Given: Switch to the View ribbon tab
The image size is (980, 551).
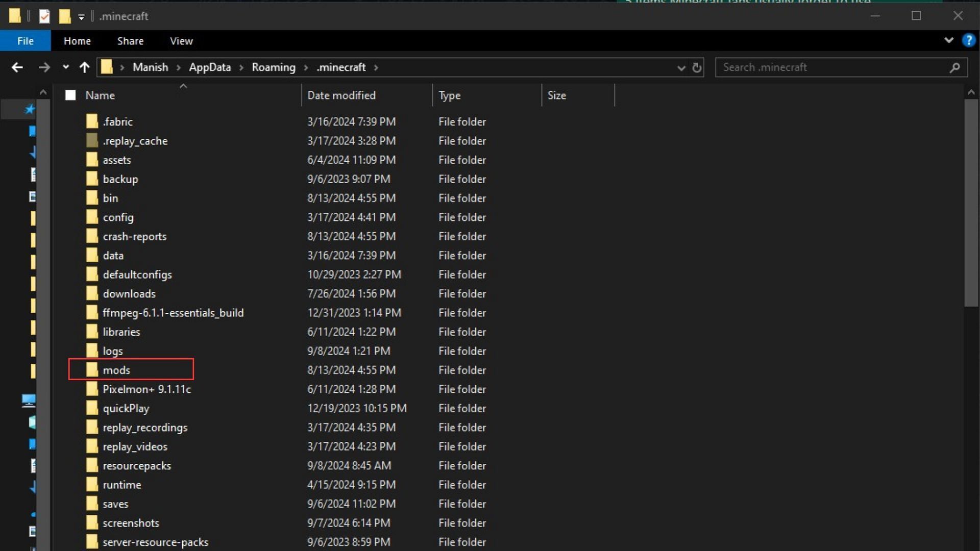Looking at the screenshot, I should pos(181,41).
